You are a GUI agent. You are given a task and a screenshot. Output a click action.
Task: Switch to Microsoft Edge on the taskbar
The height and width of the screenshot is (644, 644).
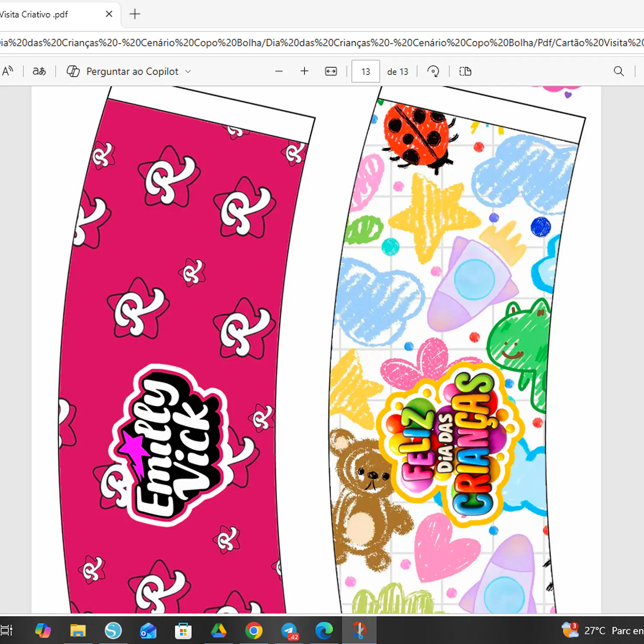[x=324, y=630]
